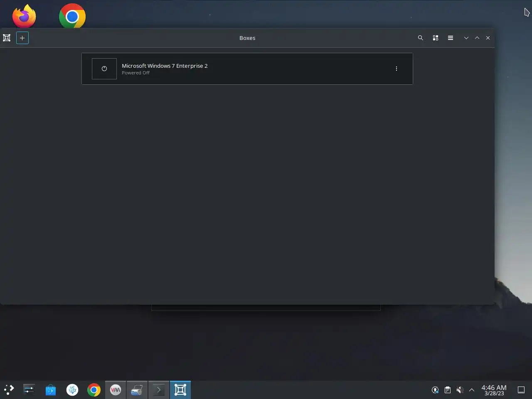Click the Boxes app icon in header

(7, 38)
